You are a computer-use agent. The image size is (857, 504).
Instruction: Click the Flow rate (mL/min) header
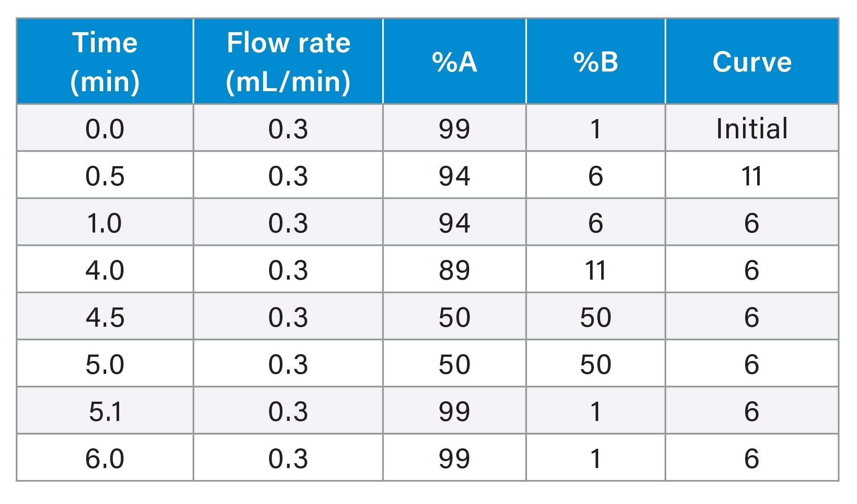[288, 62]
